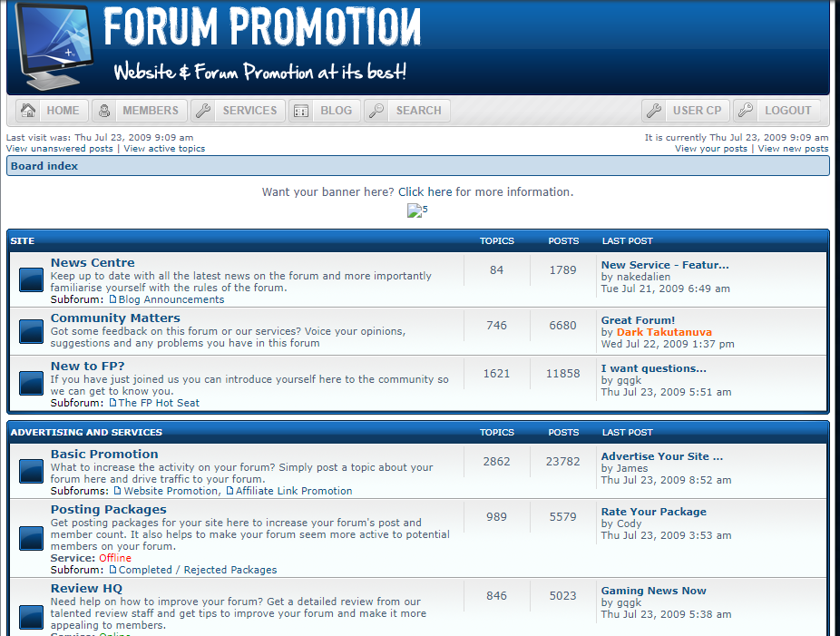Click the Members person icon
Screen dimensions: 840x636
tap(104, 111)
